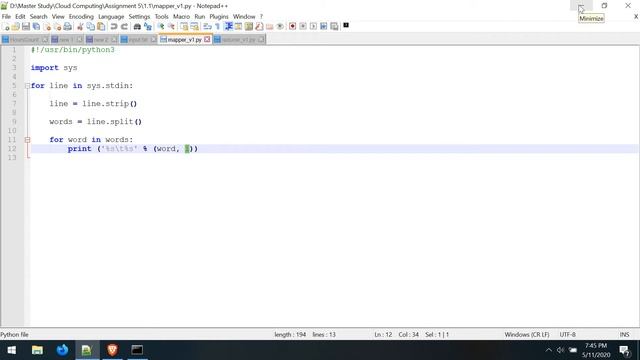Open Find dialog with the binoculars icon
Viewport: 640px width, 360px height.
click(x=137, y=27)
